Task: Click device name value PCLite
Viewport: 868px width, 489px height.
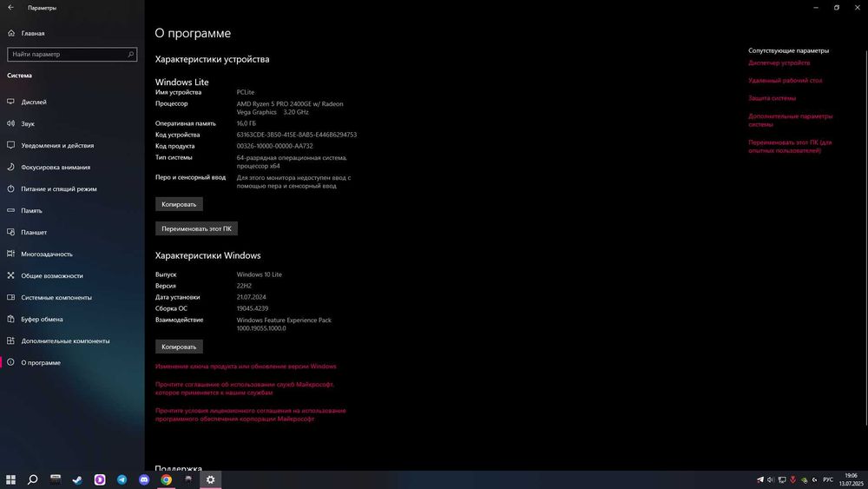Action: (246, 92)
